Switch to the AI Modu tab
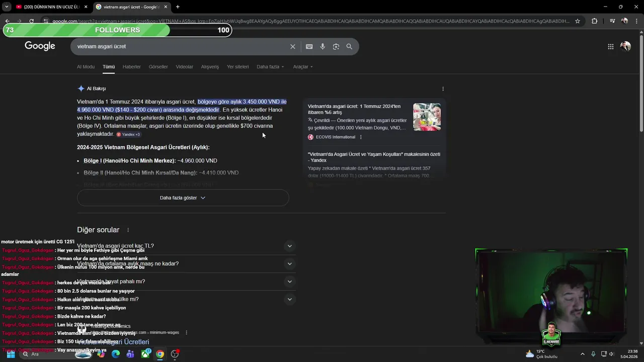This screenshot has width=644, height=362. click(x=86, y=66)
